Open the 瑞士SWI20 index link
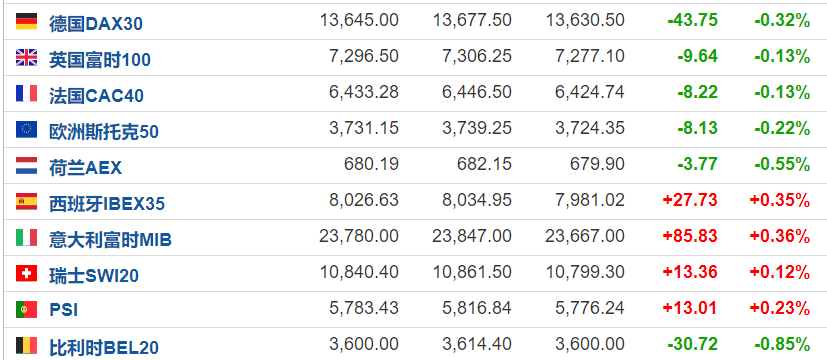Screen dimensions: 827x360 pyautogui.click(x=94, y=275)
